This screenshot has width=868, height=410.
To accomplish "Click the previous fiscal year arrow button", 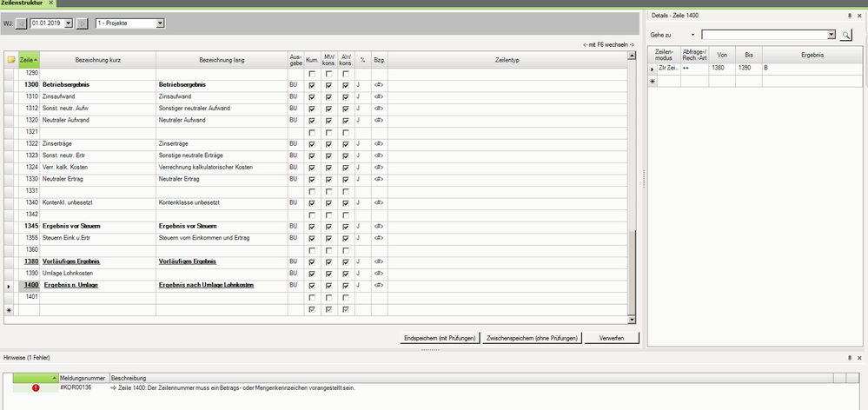I will pos(22,23).
